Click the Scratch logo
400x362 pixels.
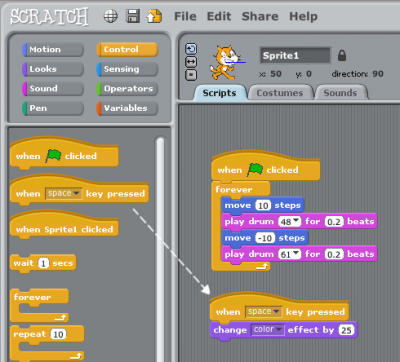click(x=49, y=17)
